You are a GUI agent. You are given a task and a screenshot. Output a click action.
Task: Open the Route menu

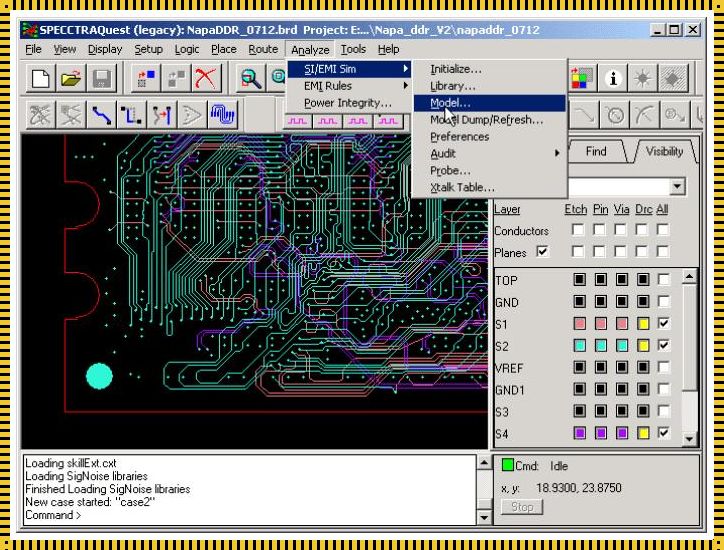click(263, 49)
